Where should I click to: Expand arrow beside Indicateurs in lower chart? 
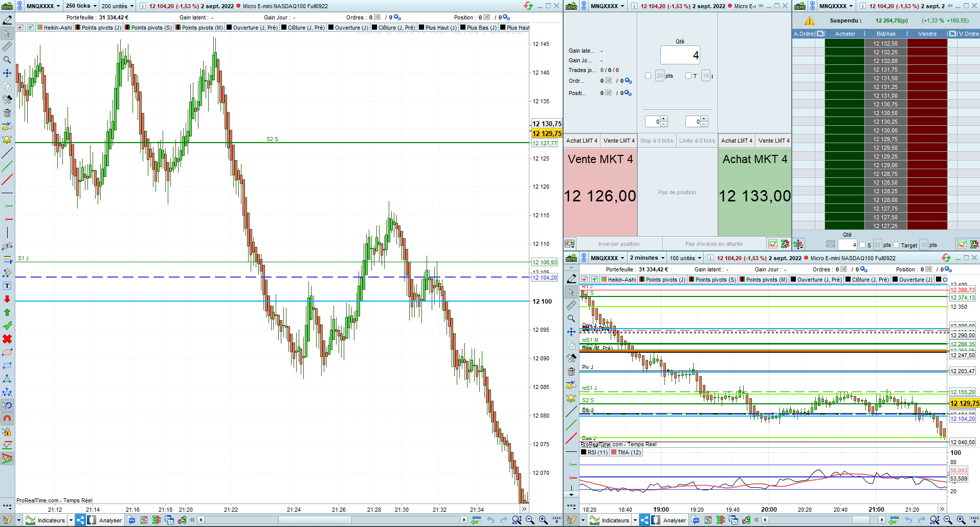click(x=635, y=520)
